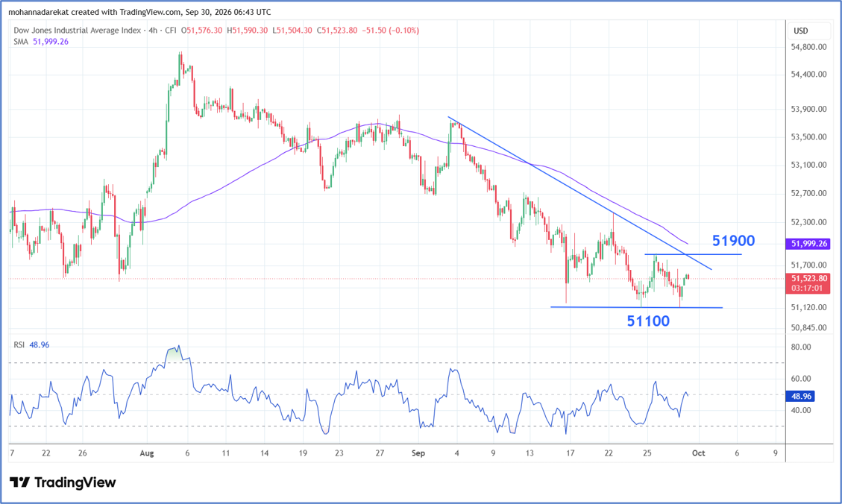
Task: Click the 19 date label on time axis
Action: coord(303,453)
